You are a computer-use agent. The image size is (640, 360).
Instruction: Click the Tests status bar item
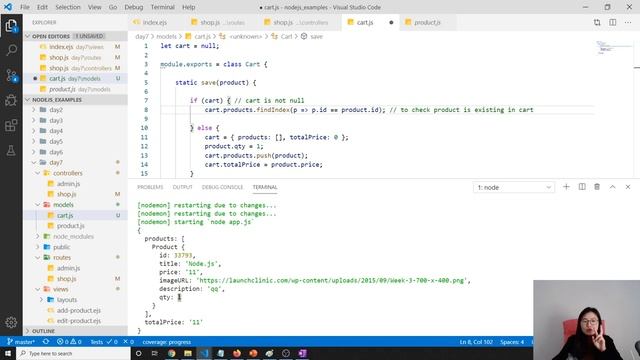tap(104, 342)
